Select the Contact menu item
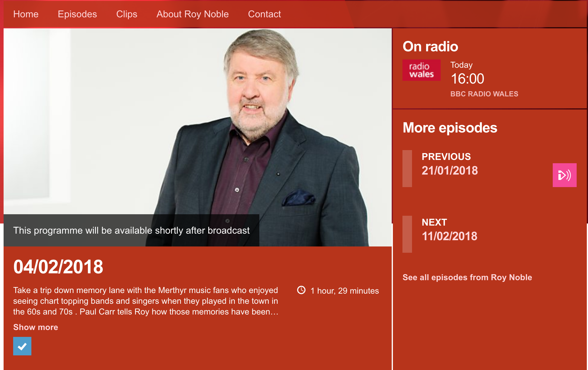This screenshot has width=588, height=370. [x=264, y=14]
